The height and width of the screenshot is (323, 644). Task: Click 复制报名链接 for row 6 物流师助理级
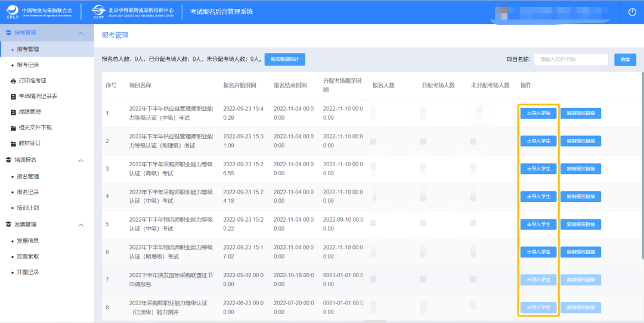click(x=581, y=252)
